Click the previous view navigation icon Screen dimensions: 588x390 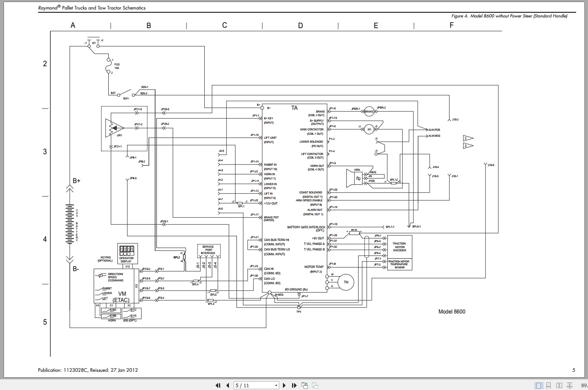[x=305, y=385]
